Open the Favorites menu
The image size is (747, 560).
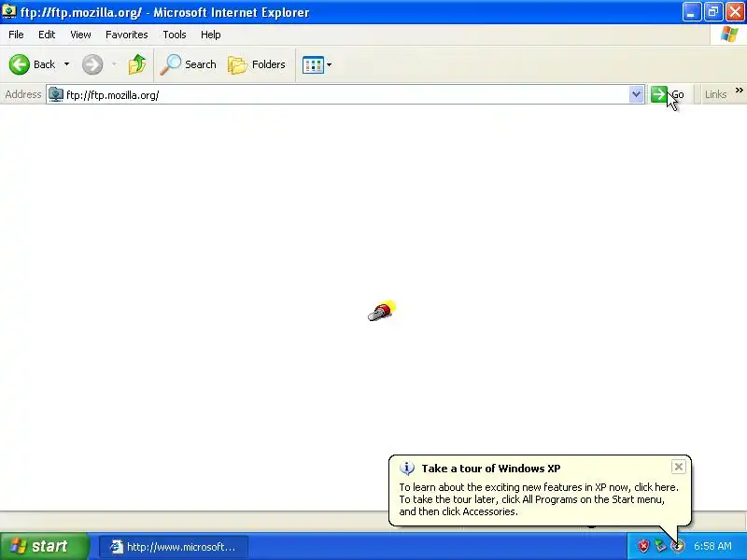(127, 35)
